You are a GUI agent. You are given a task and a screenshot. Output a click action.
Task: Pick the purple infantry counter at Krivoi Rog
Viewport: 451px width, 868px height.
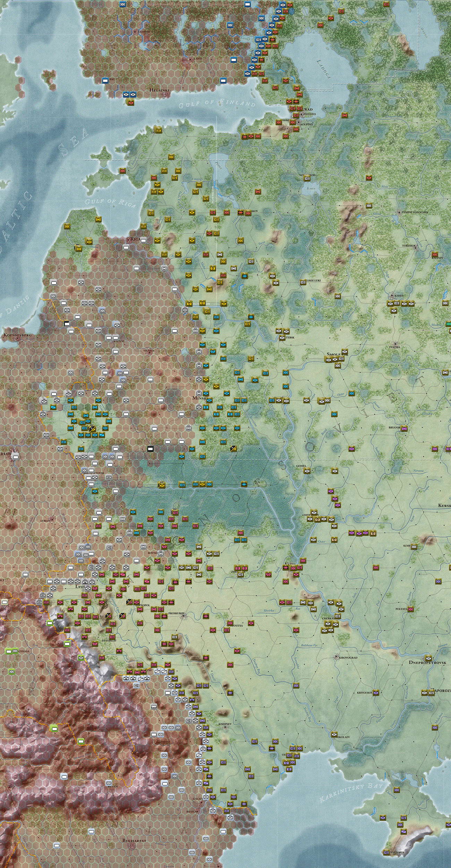pos(376,692)
